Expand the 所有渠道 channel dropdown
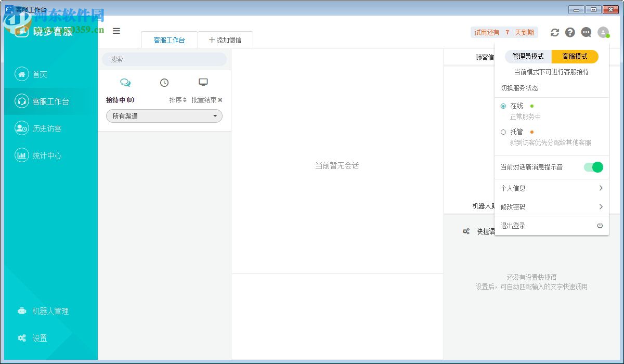The height and width of the screenshot is (364, 624). (x=164, y=116)
